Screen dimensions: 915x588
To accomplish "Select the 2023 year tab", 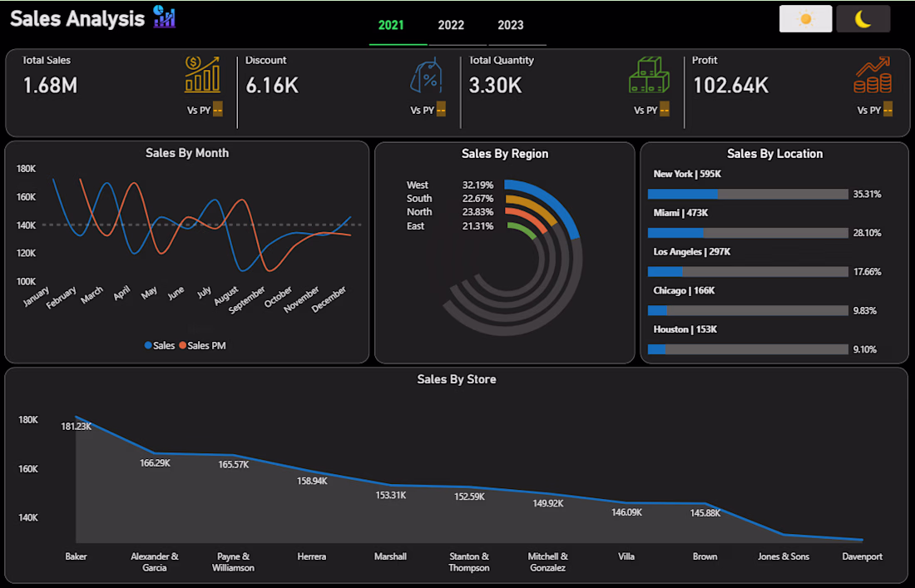I will (x=511, y=25).
